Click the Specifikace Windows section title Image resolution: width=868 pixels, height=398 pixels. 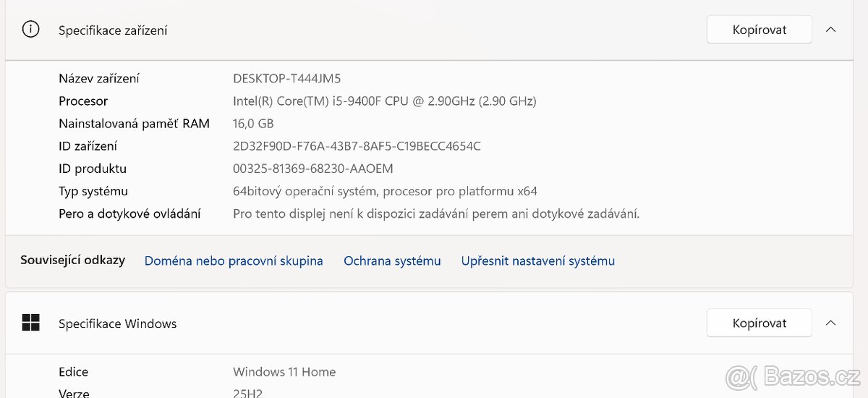click(x=117, y=323)
